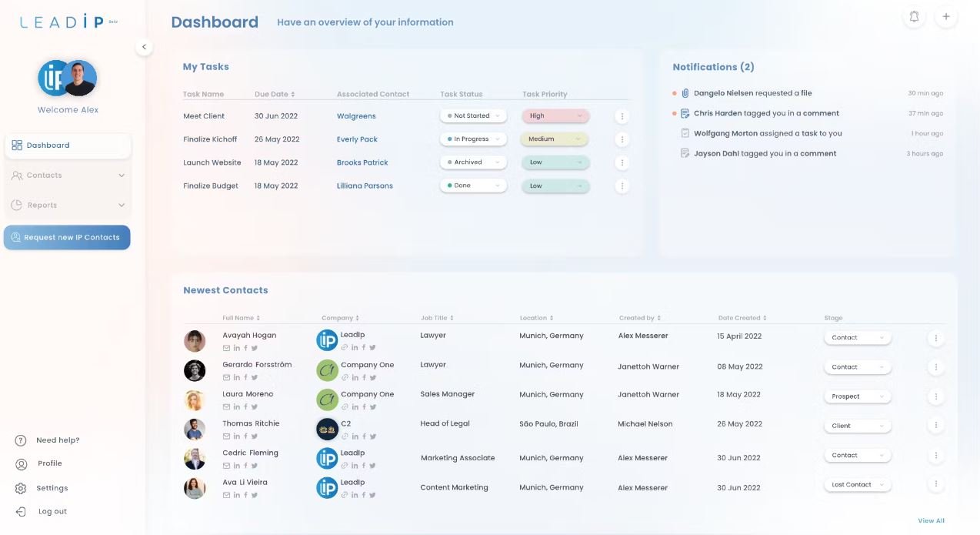980x535 pixels.
Task: Click the Need help question mark icon
Action: pos(21,440)
